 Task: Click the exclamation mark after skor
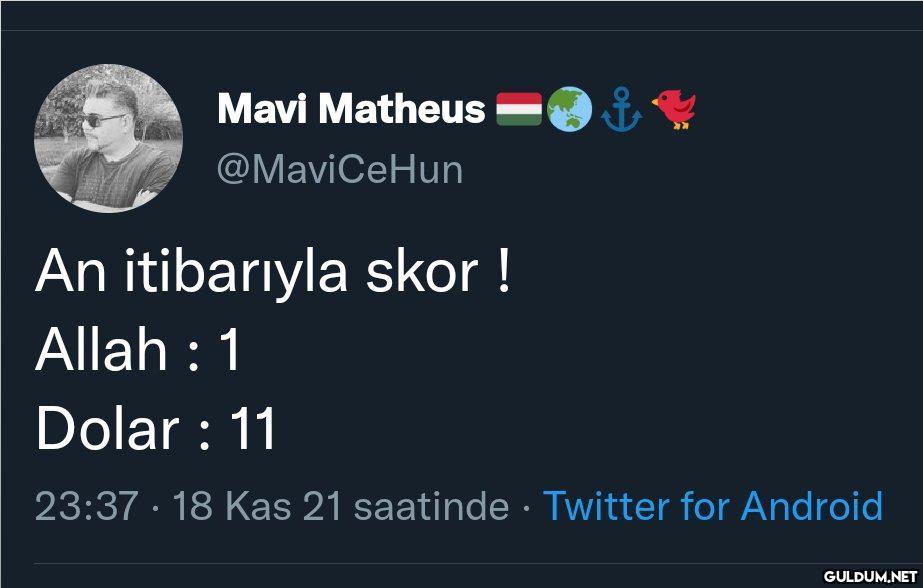[502, 272]
